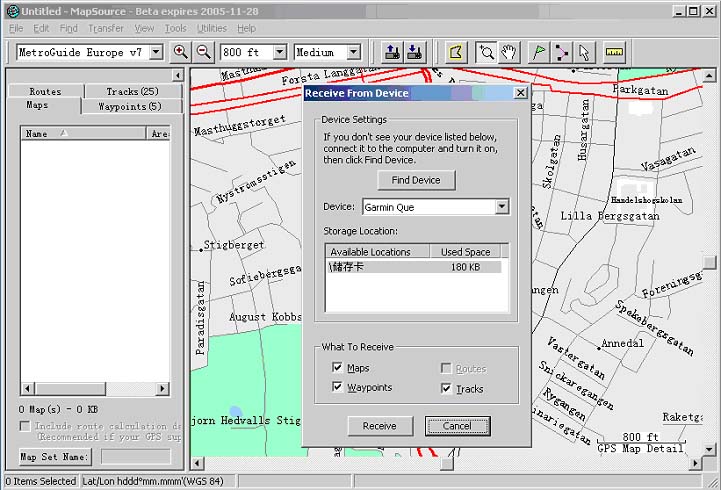This screenshot has height=490, width=721.
Task: Select the Zoom tool icon
Action: tap(486, 52)
